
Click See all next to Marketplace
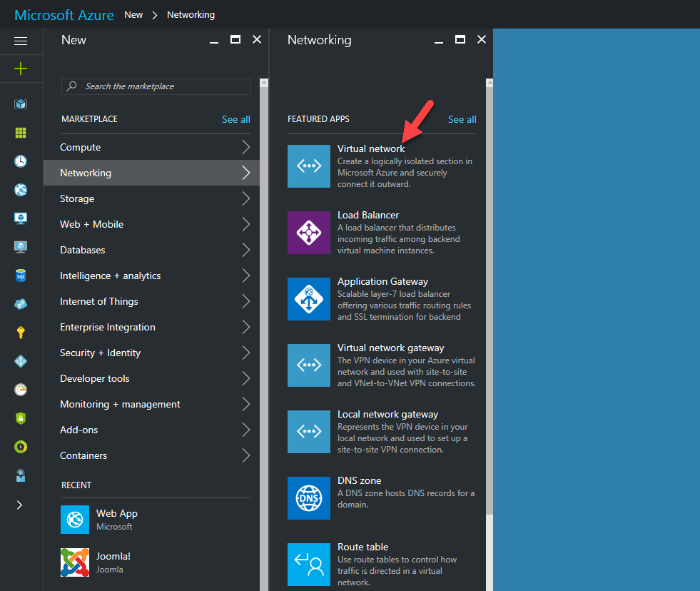pyautogui.click(x=236, y=119)
